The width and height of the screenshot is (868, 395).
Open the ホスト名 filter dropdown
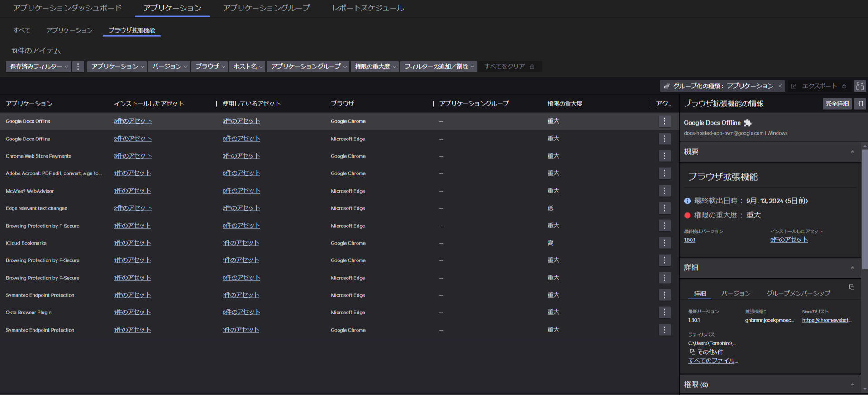(x=247, y=67)
